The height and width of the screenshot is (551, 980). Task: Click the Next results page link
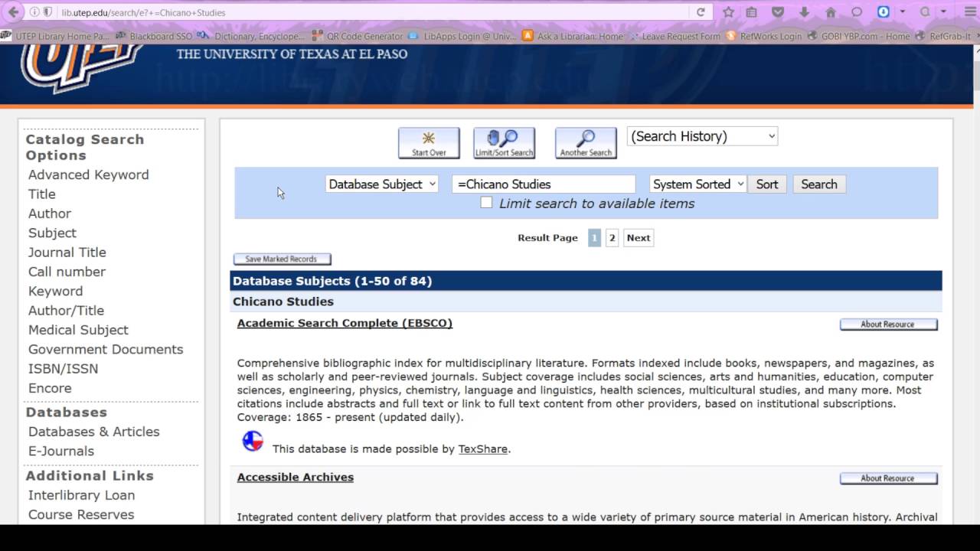(639, 238)
